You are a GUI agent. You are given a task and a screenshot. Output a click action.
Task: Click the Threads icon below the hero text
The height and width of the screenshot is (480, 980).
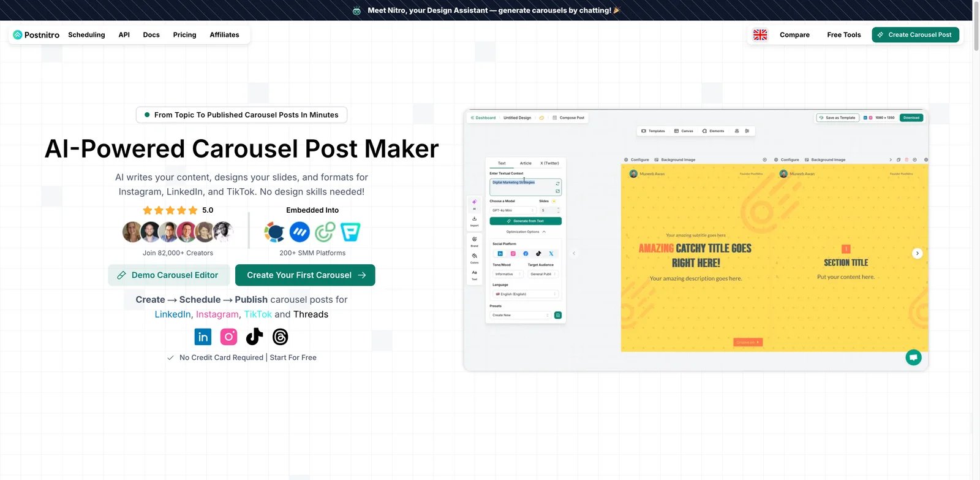click(280, 337)
